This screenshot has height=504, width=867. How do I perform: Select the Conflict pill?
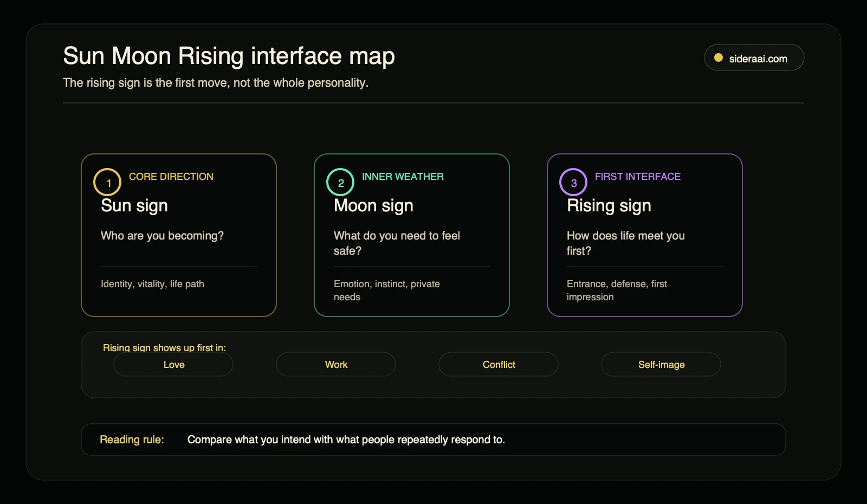point(499,364)
